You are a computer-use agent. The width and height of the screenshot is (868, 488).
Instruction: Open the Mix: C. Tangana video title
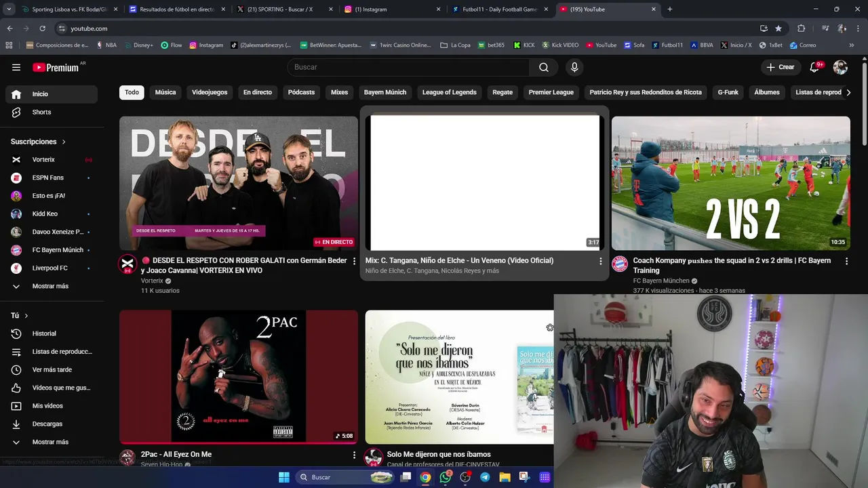pyautogui.click(x=459, y=260)
